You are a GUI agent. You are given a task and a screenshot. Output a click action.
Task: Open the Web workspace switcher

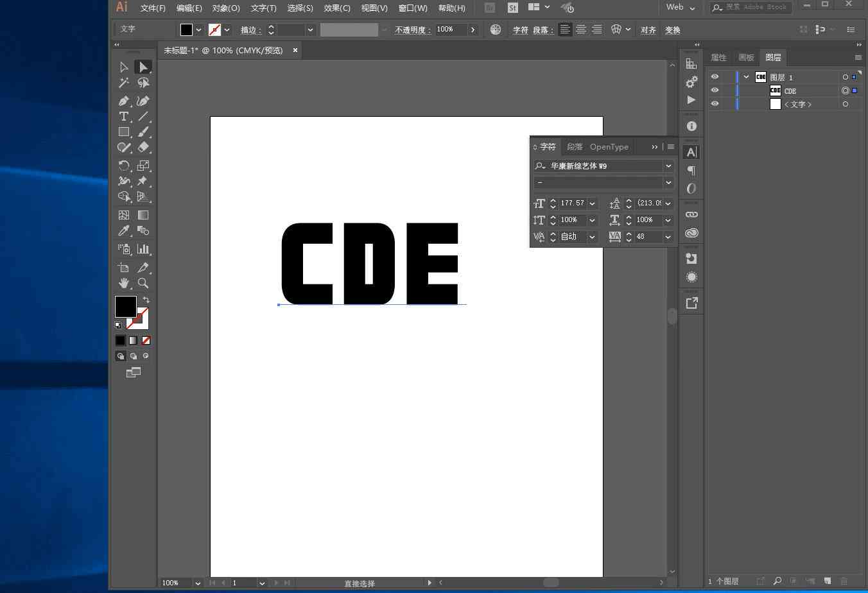click(x=681, y=7)
